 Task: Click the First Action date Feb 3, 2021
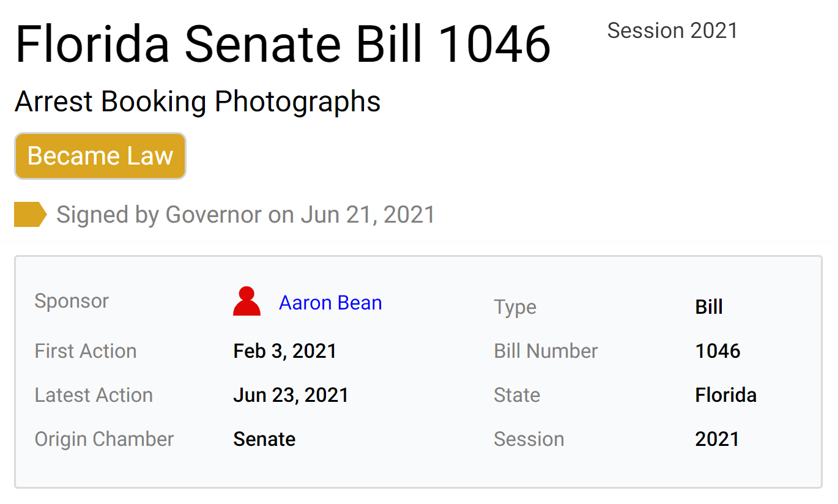(285, 351)
